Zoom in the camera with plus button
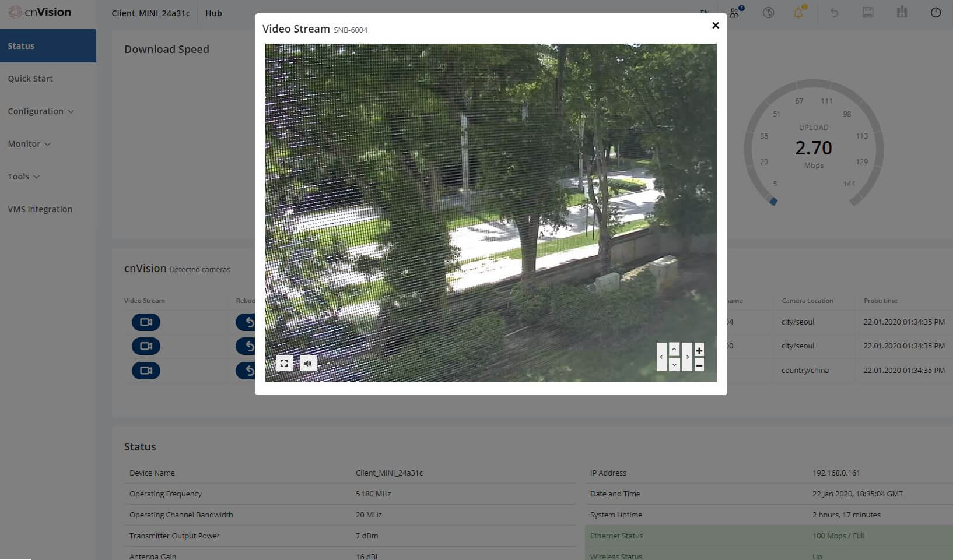Screen dimensions: 953x560 coord(699,350)
